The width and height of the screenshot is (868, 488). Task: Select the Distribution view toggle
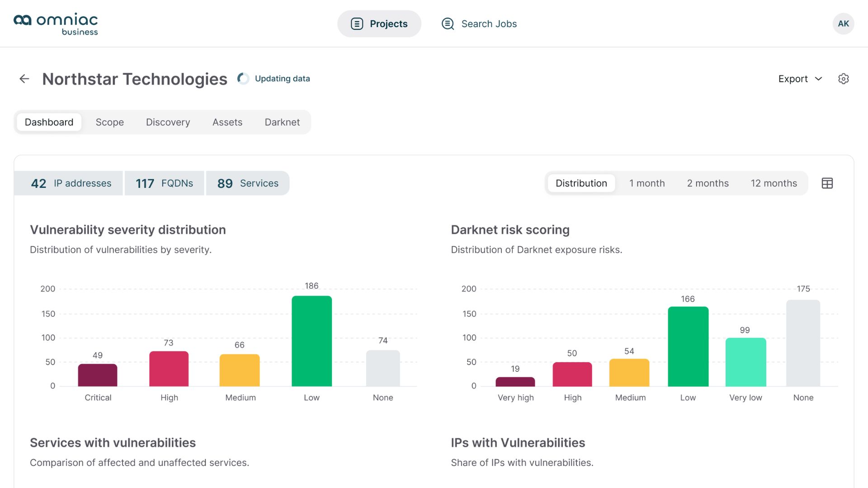(x=581, y=183)
